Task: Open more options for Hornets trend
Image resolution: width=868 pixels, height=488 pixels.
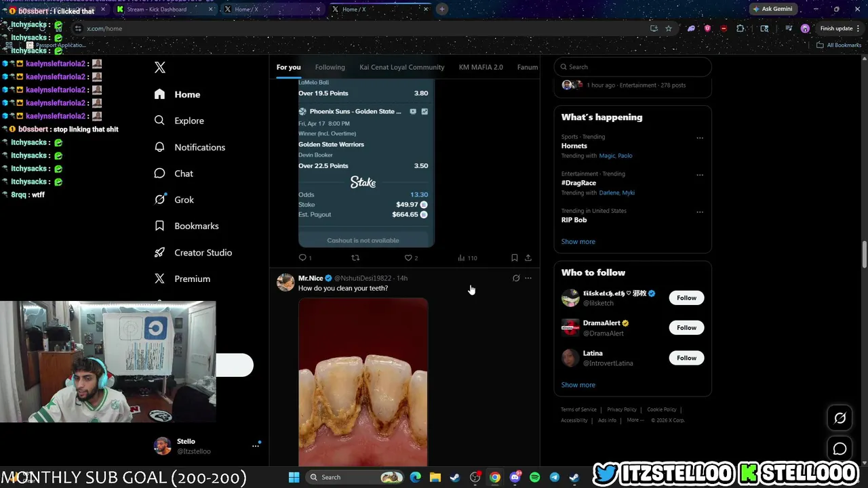Action: pos(700,138)
